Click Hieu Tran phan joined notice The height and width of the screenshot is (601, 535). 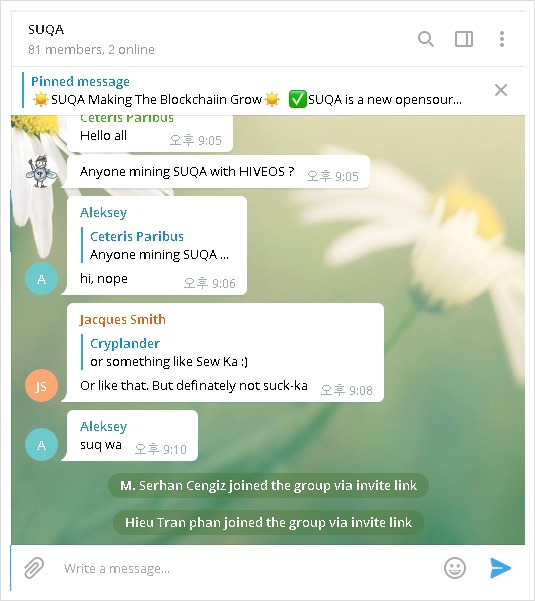point(268,522)
